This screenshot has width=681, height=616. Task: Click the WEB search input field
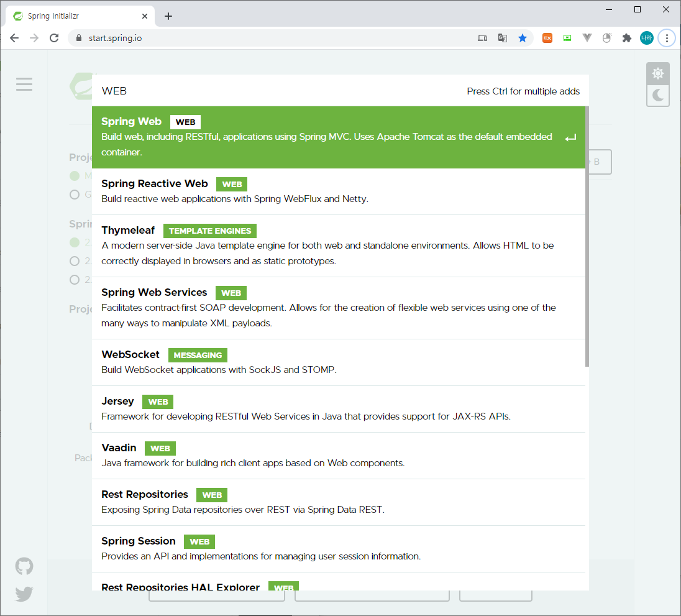point(278,91)
